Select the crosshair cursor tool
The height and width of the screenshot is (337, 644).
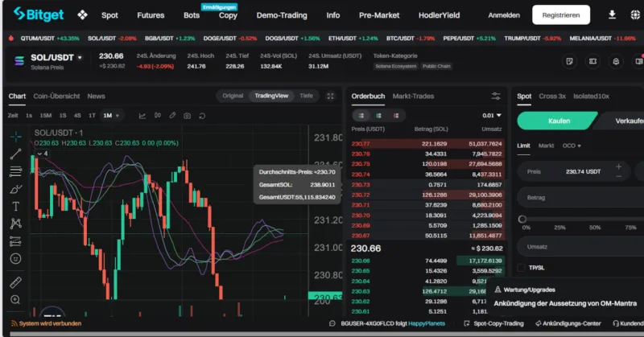click(x=15, y=136)
